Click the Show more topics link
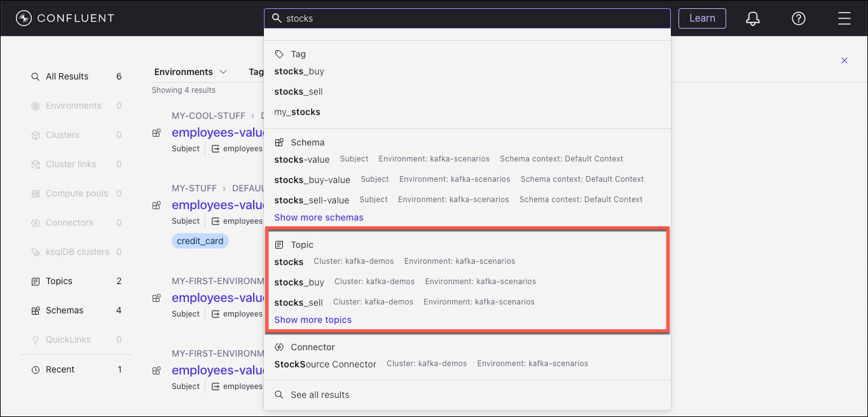 (313, 320)
